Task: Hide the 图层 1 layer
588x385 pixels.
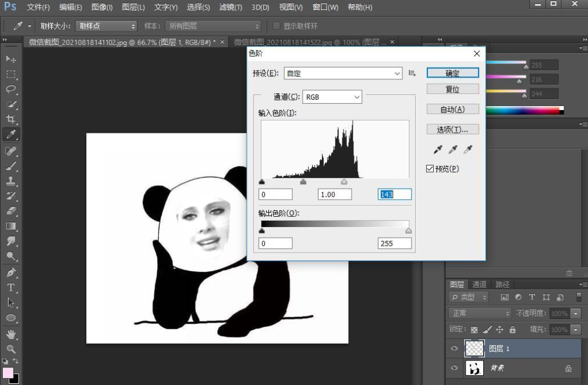Action: click(x=454, y=348)
